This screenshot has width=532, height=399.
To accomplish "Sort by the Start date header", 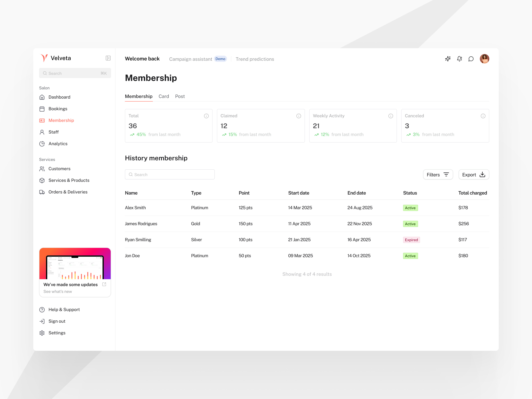I will (299, 193).
